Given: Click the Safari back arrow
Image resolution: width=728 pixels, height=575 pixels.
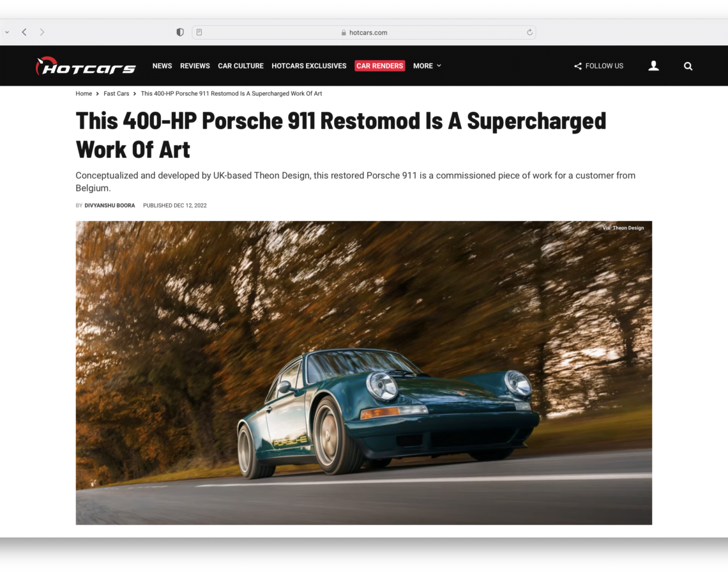Looking at the screenshot, I should coord(24,32).
